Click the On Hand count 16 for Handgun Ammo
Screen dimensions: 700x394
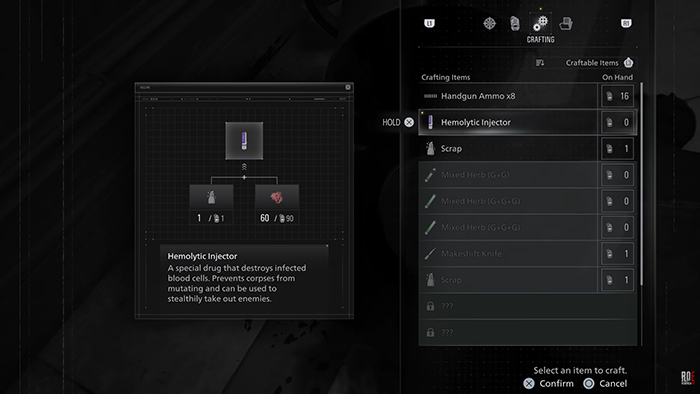(617, 96)
